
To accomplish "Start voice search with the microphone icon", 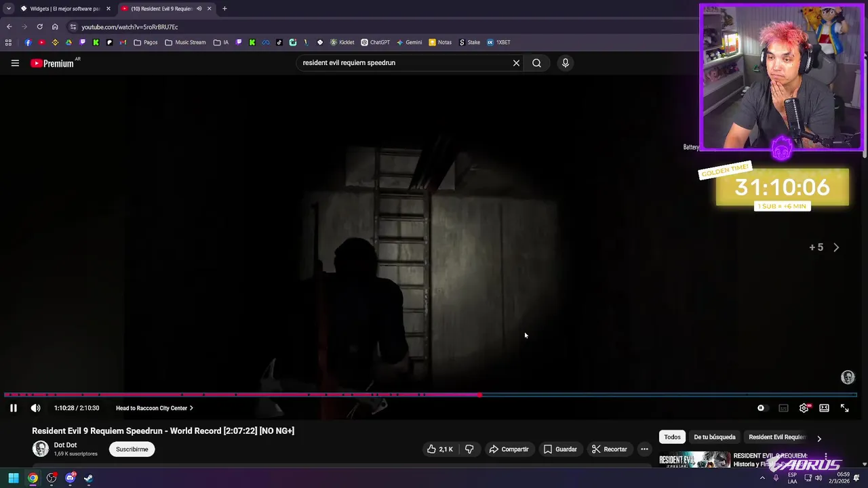I will (x=565, y=63).
